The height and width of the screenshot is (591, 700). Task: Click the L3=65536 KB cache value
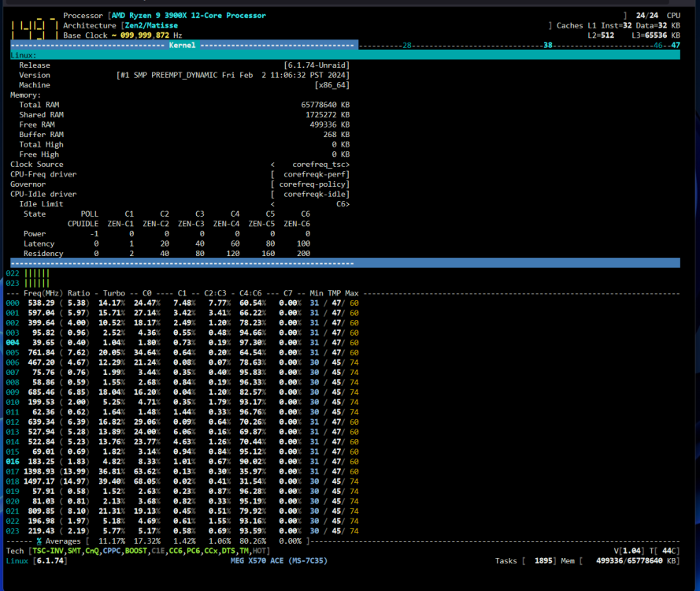click(656, 35)
